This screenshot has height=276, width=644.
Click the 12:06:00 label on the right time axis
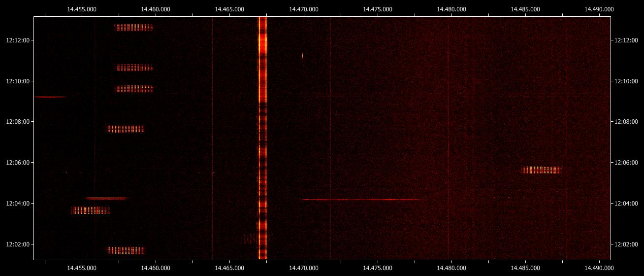coord(627,163)
